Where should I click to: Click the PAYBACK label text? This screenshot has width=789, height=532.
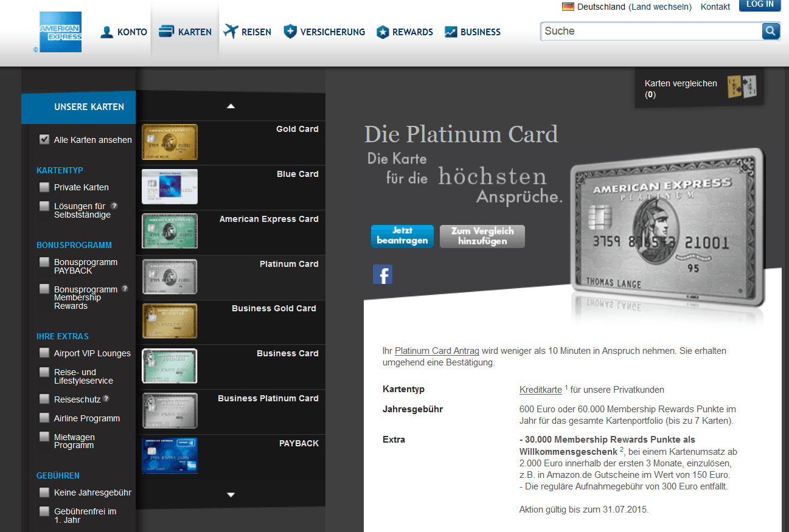tap(299, 443)
